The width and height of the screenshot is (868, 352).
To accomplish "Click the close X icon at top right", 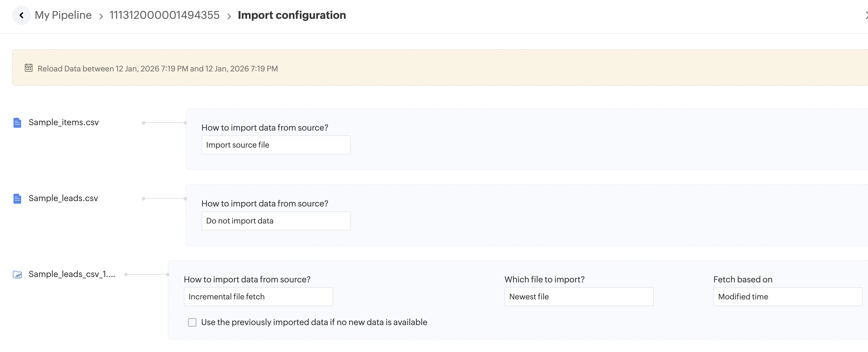I will point(866,15).
